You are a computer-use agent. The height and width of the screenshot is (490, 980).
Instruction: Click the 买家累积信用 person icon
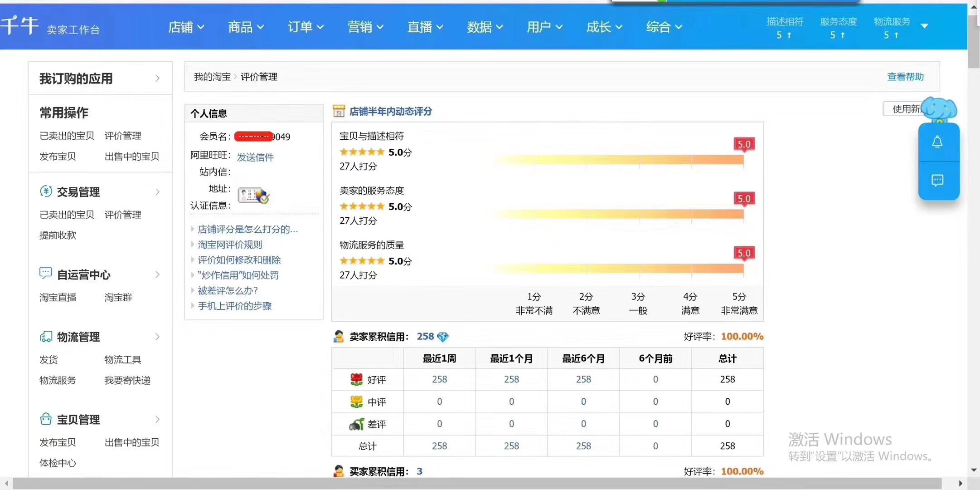click(339, 471)
